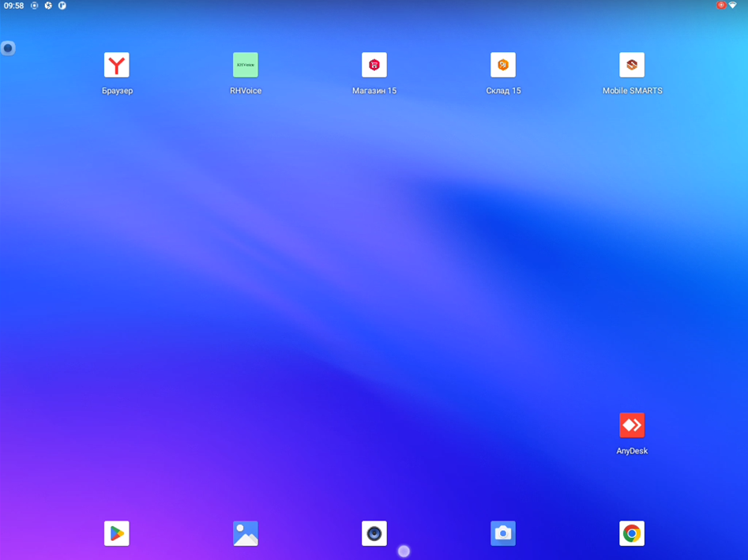Tap the aperture-shaped status bar icon
Viewport: 748px width, 560px height.
pyautogui.click(x=48, y=6)
